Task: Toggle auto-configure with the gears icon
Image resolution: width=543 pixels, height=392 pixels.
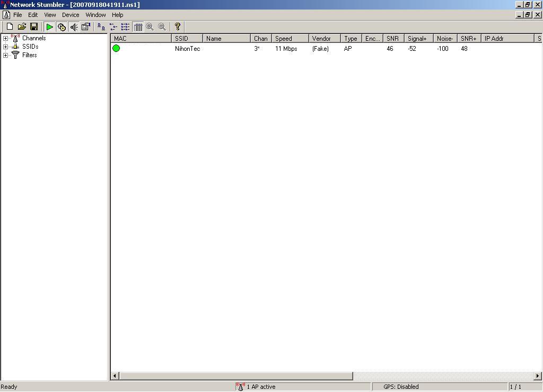Action: tap(62, 26)
